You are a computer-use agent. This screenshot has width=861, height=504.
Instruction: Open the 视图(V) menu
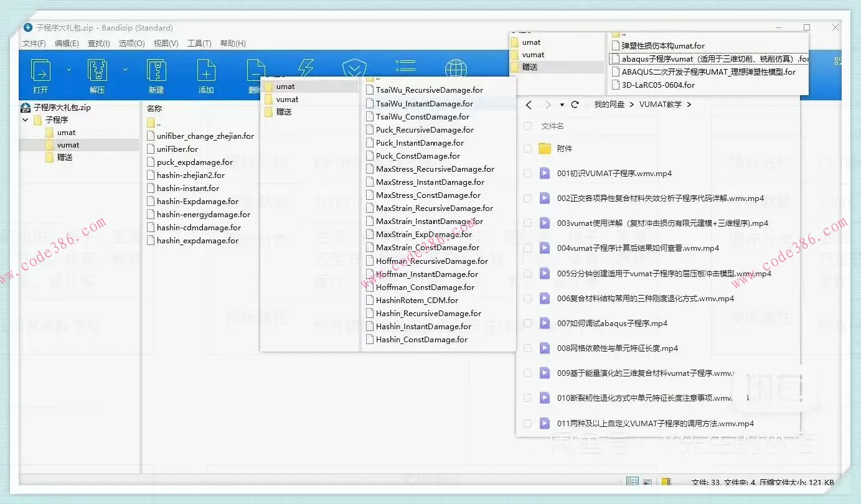[x=166, y=44]
